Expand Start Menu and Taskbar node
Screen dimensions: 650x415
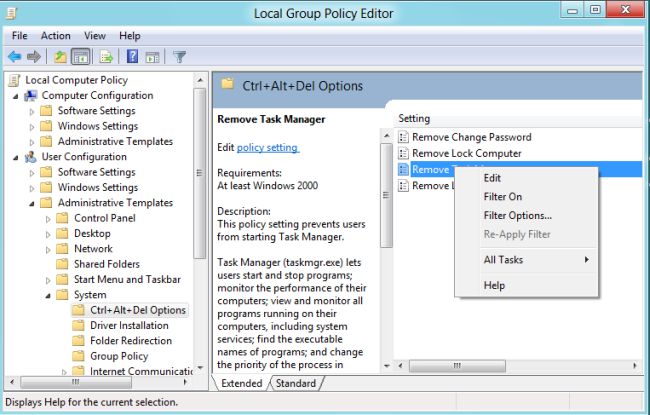[48, 280]
